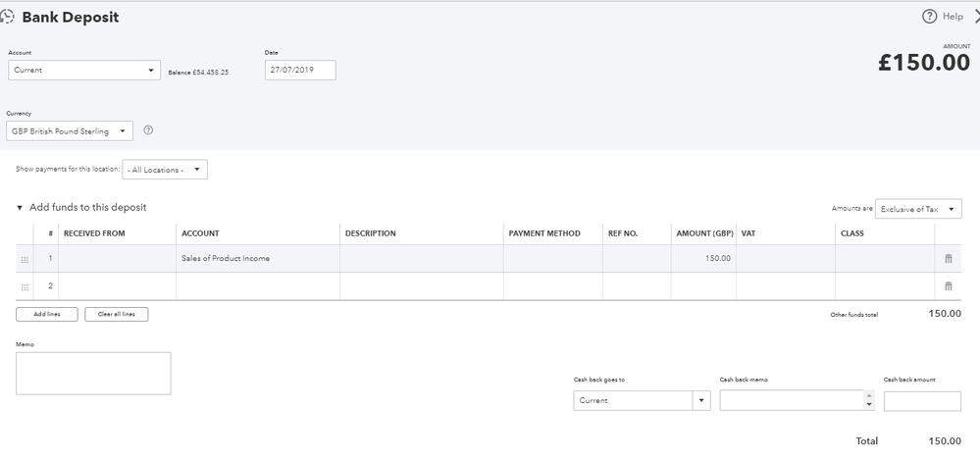Click the Help question mark icon
This screenshot has width=980, height=459.
coord(930,17)
